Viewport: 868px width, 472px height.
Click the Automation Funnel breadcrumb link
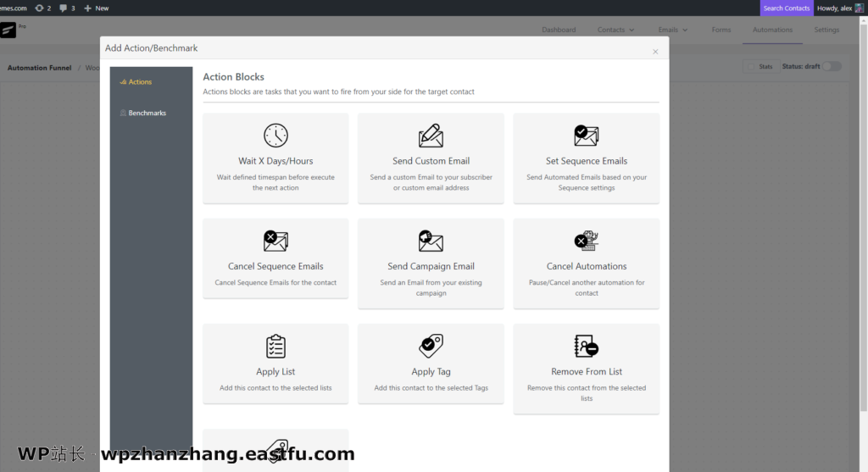39,68
